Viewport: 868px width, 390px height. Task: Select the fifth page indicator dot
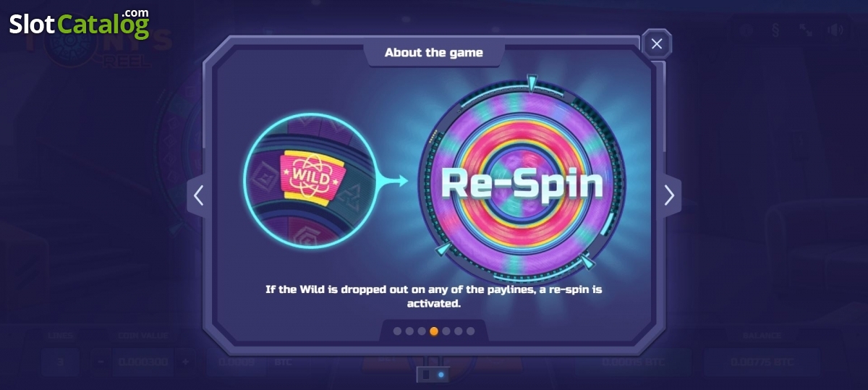(446, 331)
